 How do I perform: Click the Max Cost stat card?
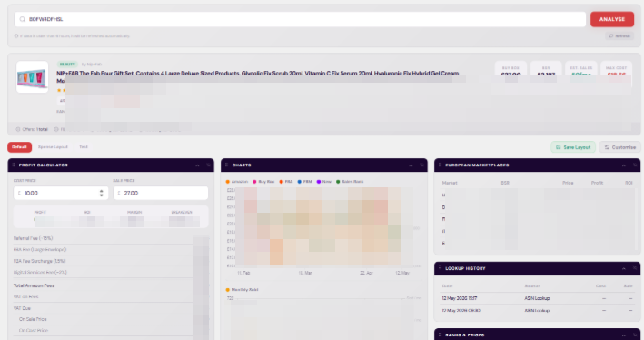click(616, 69)
